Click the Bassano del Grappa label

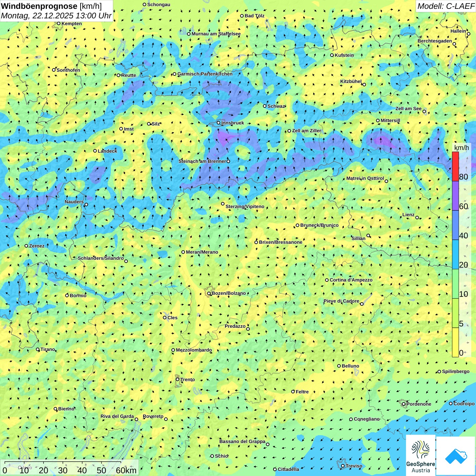(x=242, y=441)
